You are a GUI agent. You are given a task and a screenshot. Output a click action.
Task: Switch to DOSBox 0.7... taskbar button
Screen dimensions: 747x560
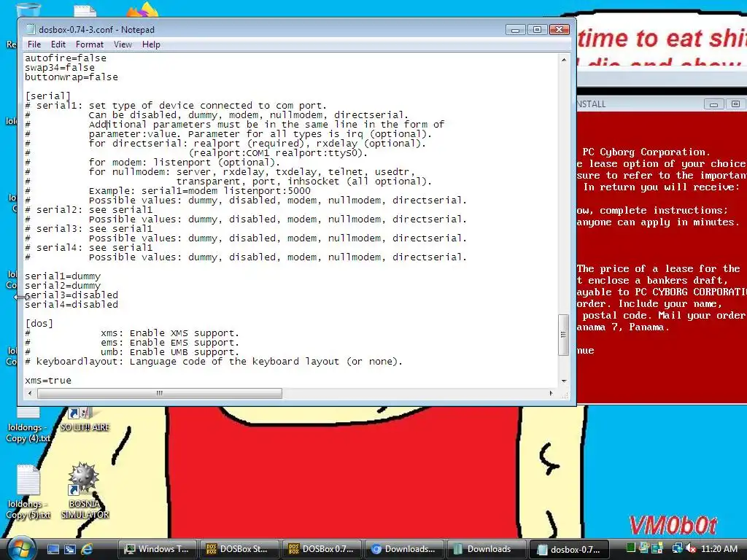[322, 549]
